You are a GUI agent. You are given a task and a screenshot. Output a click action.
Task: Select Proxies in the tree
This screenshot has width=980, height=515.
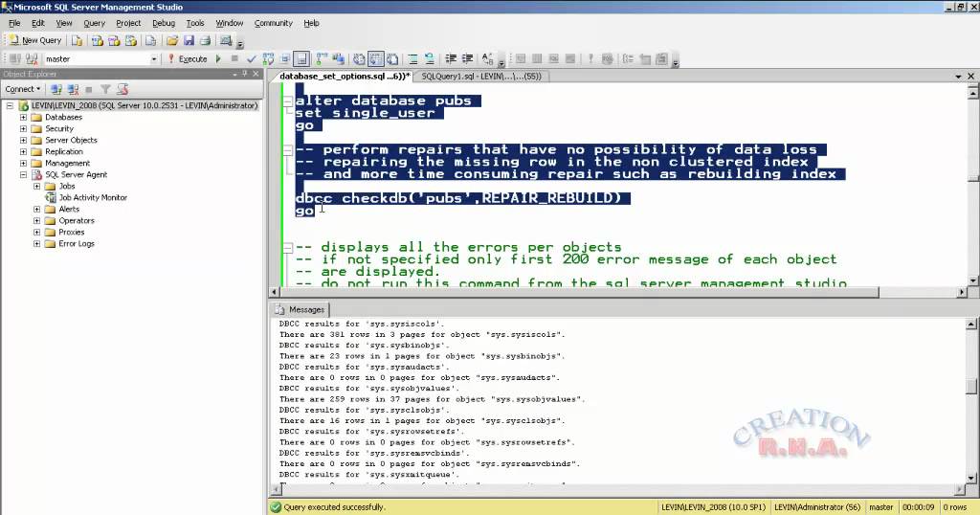[71, 232]
